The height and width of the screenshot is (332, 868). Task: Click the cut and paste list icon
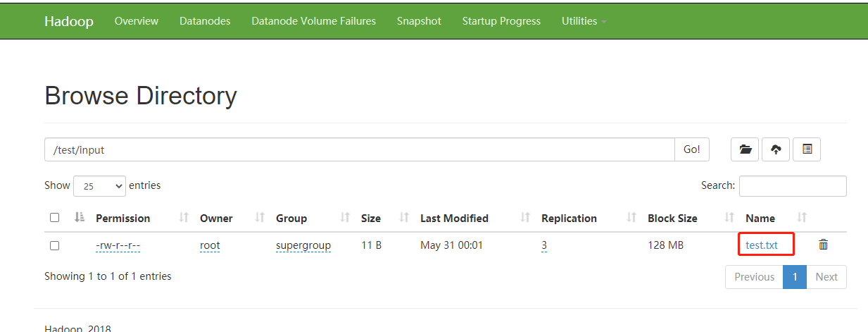807,149
